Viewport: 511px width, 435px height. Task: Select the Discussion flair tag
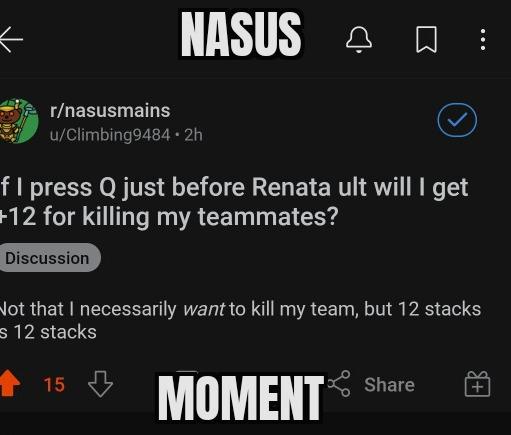(49, 258)
